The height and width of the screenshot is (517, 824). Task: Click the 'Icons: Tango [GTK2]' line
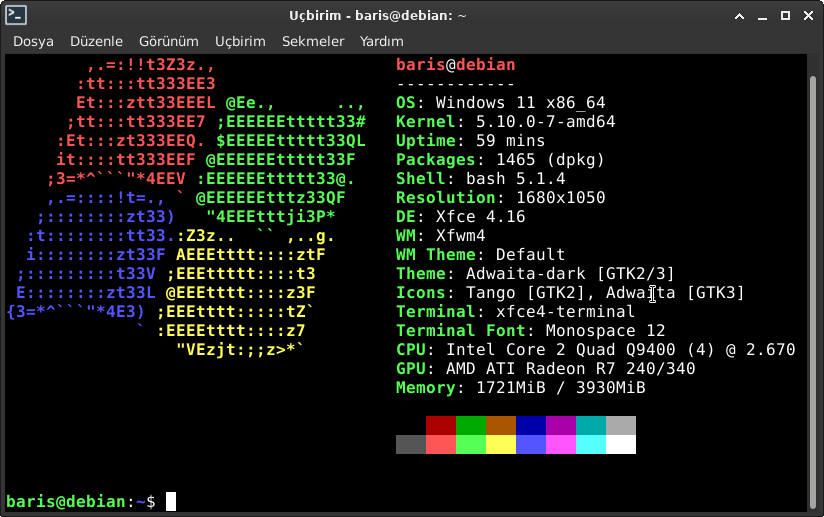point(570,292)
